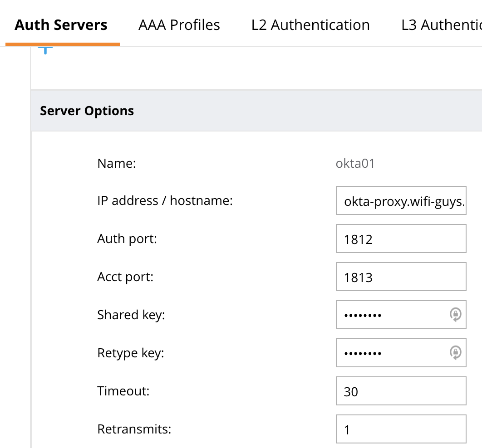Switch to the AAA Profiles tab
Image resolution: width=482 pixels, height=448 pixels.
(x=179, y=25)
